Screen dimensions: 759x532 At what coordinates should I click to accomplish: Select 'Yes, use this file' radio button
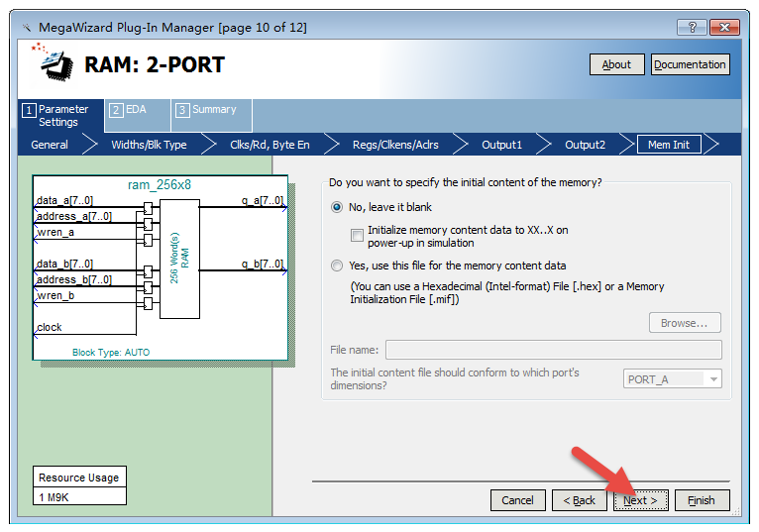pos(337,266)
